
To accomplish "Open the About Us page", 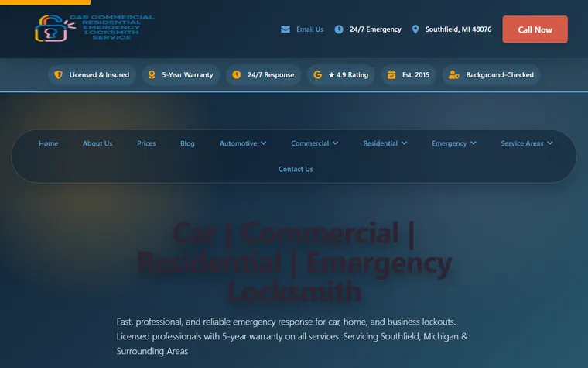I will 97,143.
